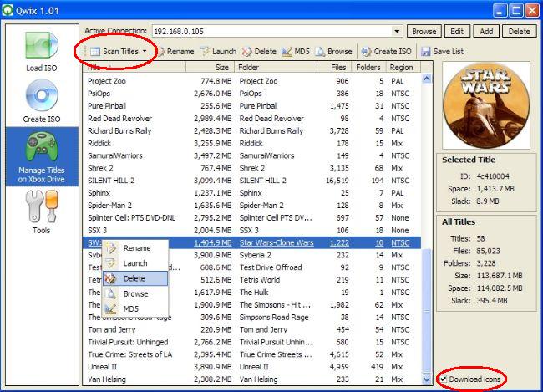Viewport: 543px width, 392px height.
Task: Click MD5 in the toolbar
Action: tap(296, 52)
